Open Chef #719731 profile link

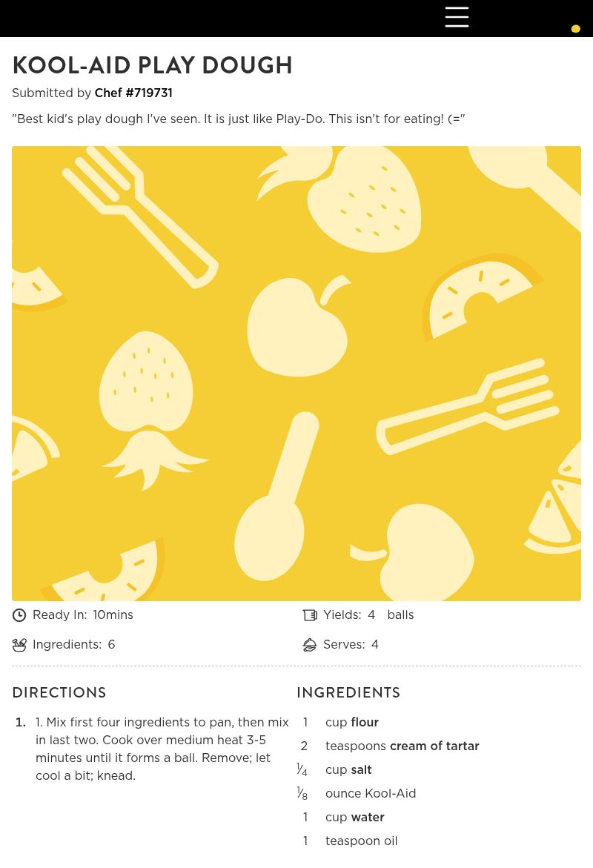click(x=133, y=93)
